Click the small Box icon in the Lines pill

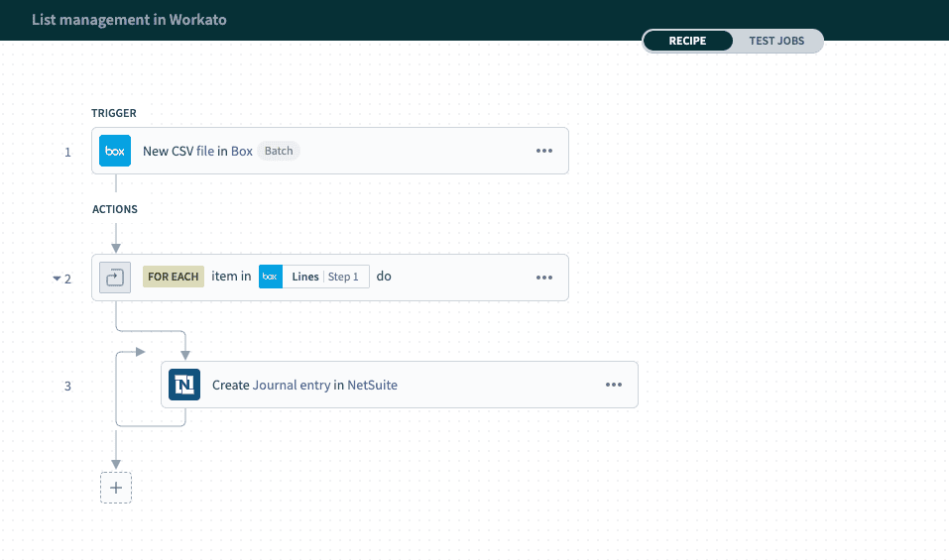(x=271, y=277)
